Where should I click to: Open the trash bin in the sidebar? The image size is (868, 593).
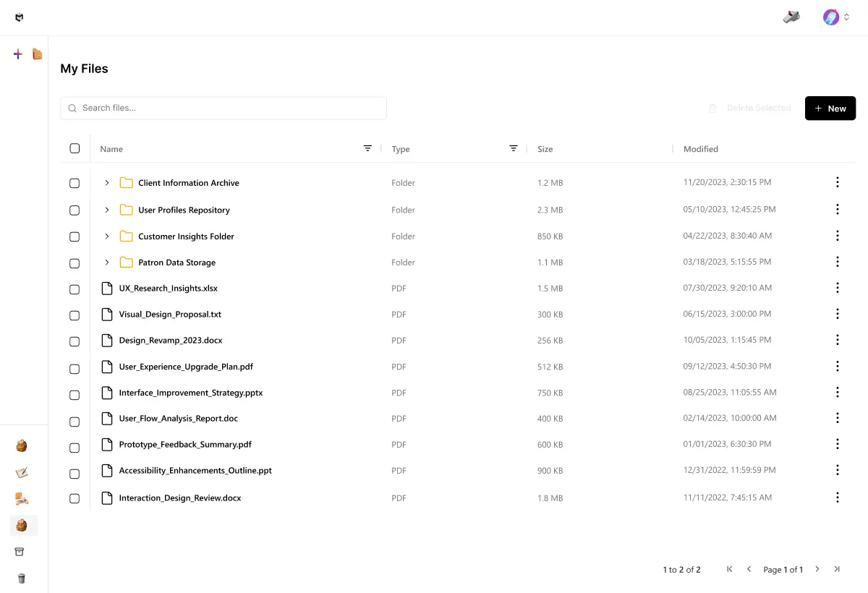21,579
